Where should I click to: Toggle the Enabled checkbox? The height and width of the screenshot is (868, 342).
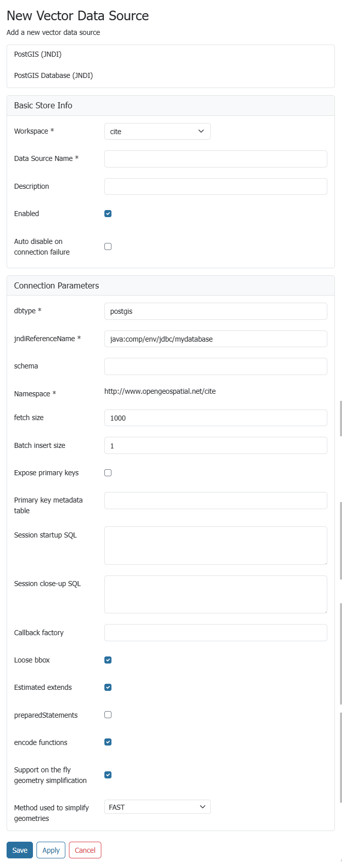108,214
